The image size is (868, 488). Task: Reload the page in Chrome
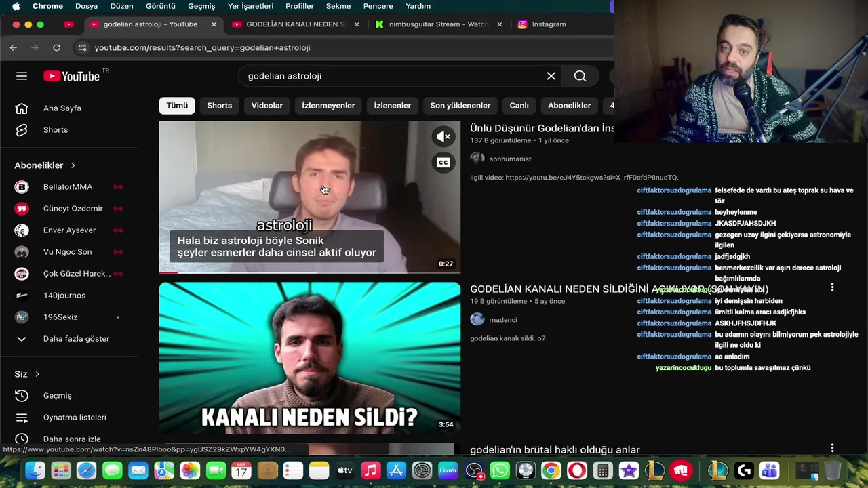pos(56,47)
